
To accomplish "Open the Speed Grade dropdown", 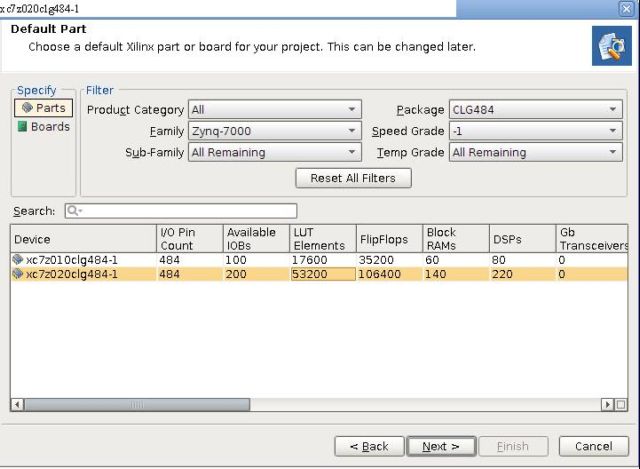I will click(x=536, y=131).
